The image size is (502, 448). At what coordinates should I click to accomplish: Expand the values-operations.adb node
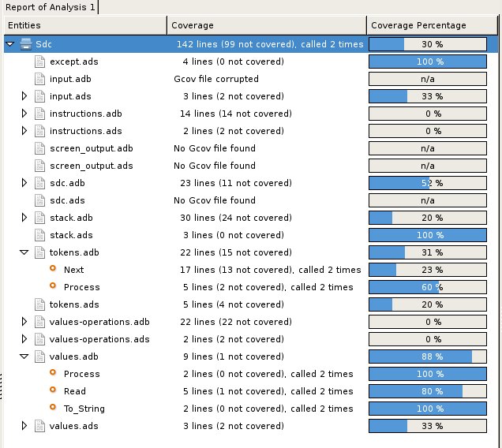pyautogui.click(x=24, y=322)
